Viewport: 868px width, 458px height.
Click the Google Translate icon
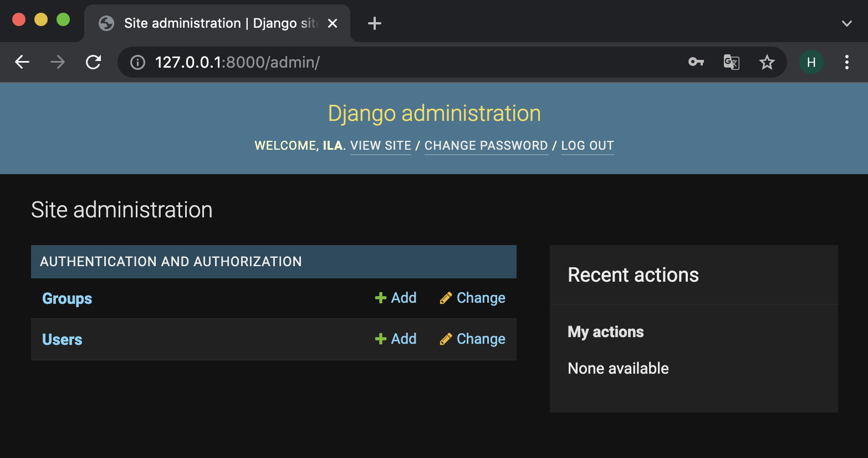(732, 62)
